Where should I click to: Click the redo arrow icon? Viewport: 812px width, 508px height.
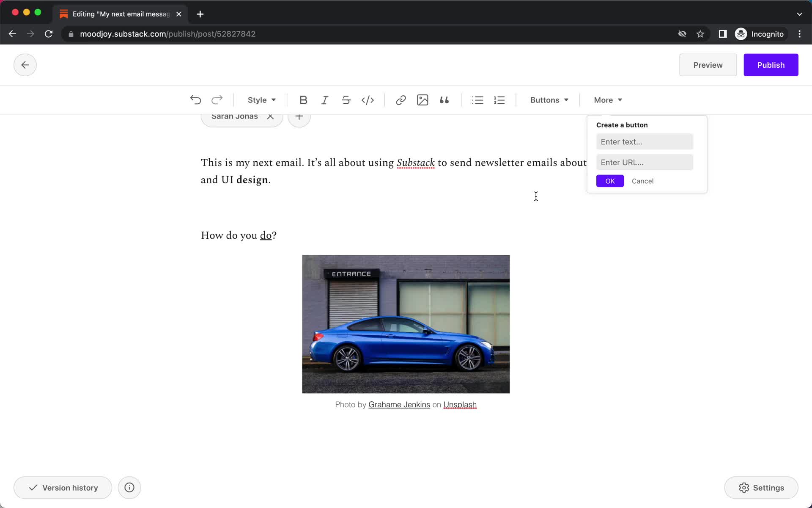pyautogui.click(x=217, y=100)
